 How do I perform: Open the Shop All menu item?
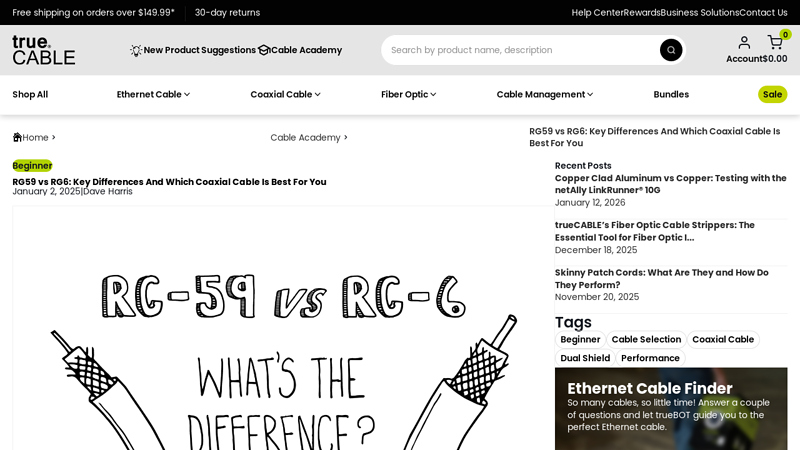point(30,94)
